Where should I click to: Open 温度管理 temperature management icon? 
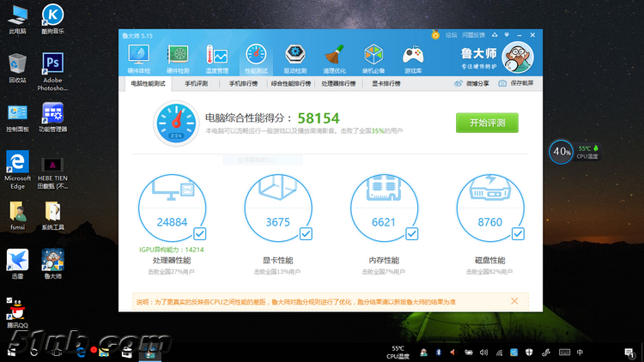tap(216, 57)
